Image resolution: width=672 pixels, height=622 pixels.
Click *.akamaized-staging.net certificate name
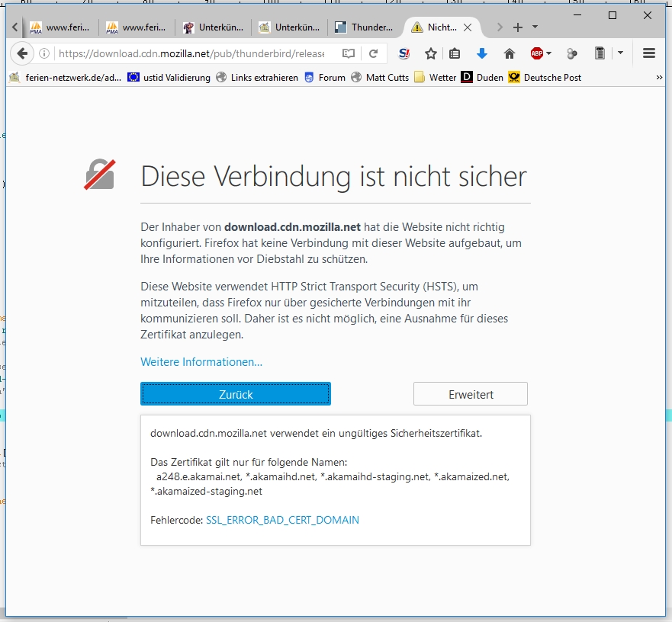206,492
